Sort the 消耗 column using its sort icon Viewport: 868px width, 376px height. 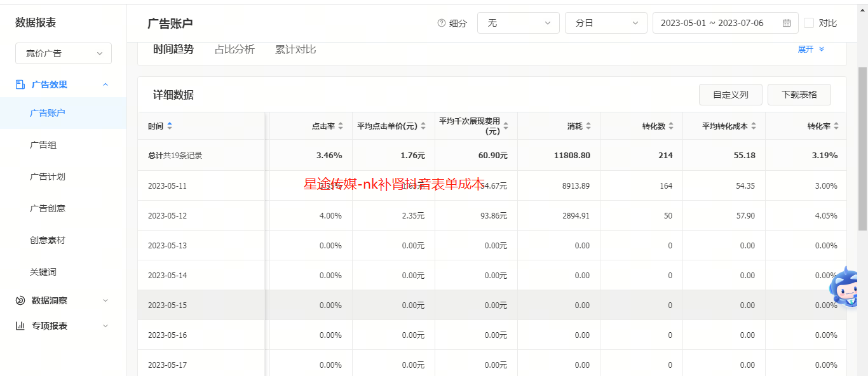pos(590,126)
